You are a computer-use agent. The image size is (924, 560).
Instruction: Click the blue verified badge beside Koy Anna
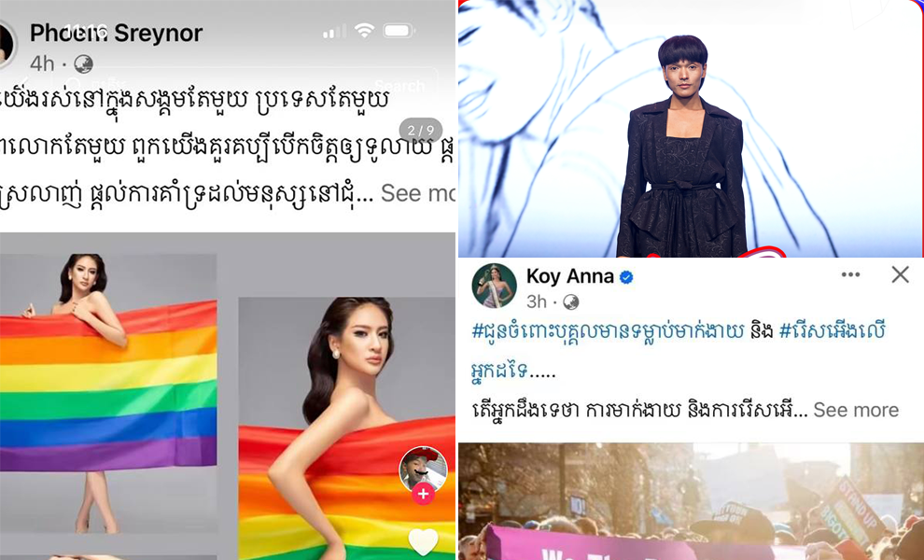click(626, 276)
